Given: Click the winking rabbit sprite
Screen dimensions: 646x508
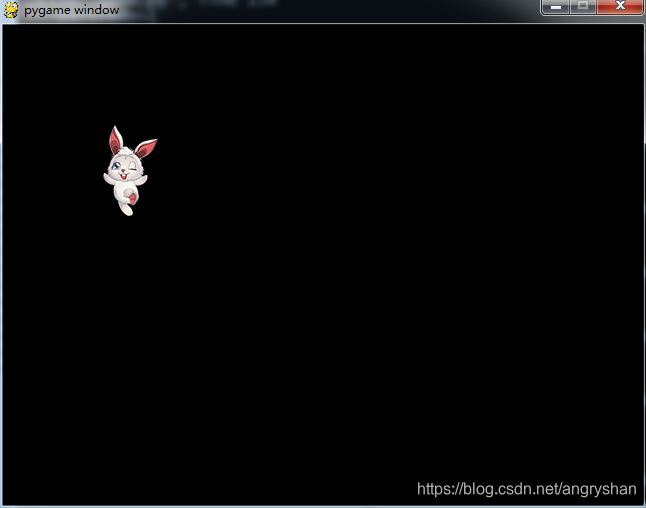Looking at the screenshot, I should click(130, 171).
